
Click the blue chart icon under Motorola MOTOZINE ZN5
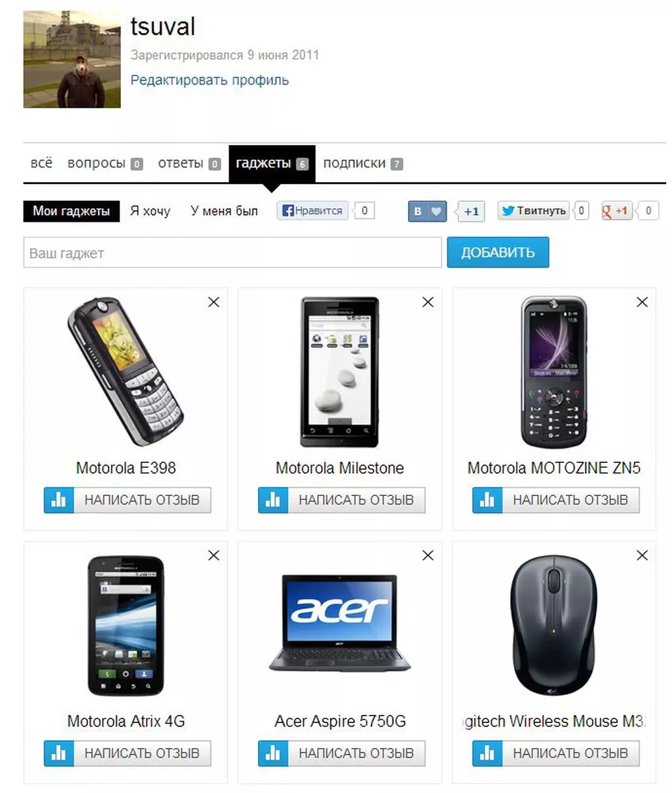(487, 500)
